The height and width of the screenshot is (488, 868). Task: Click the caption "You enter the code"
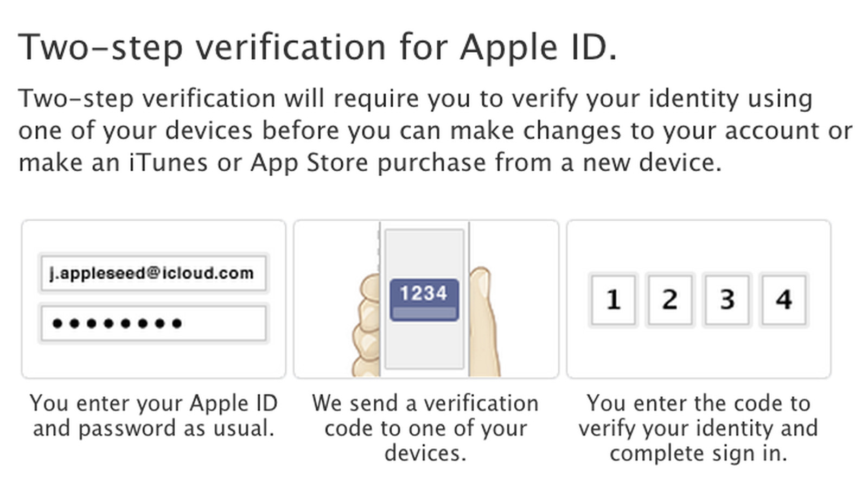click(698, 403)
